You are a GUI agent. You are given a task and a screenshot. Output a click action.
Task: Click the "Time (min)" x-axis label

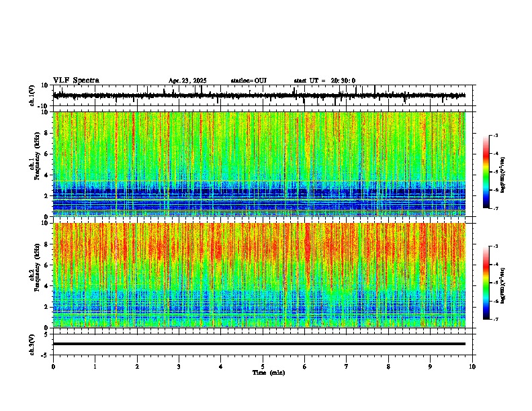tap(269, 373)
